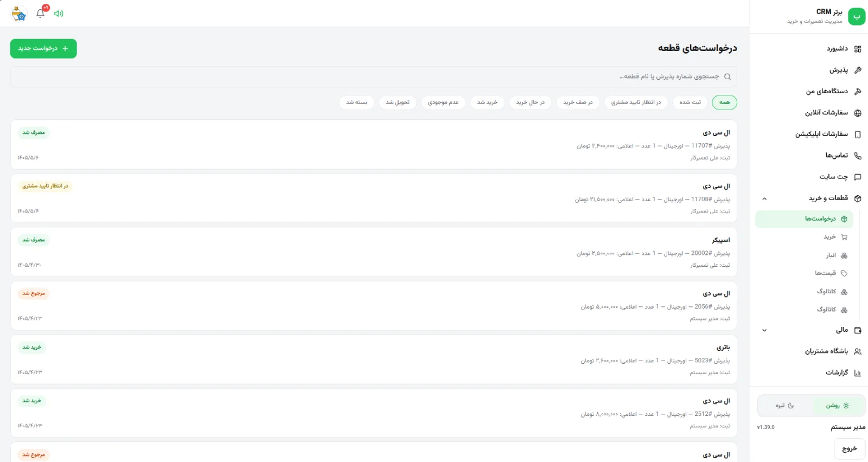The width and height of the screenshot is (868, 462).
Task: Click the request details for پذیرش #11708
Action: [x=653, y=200]
